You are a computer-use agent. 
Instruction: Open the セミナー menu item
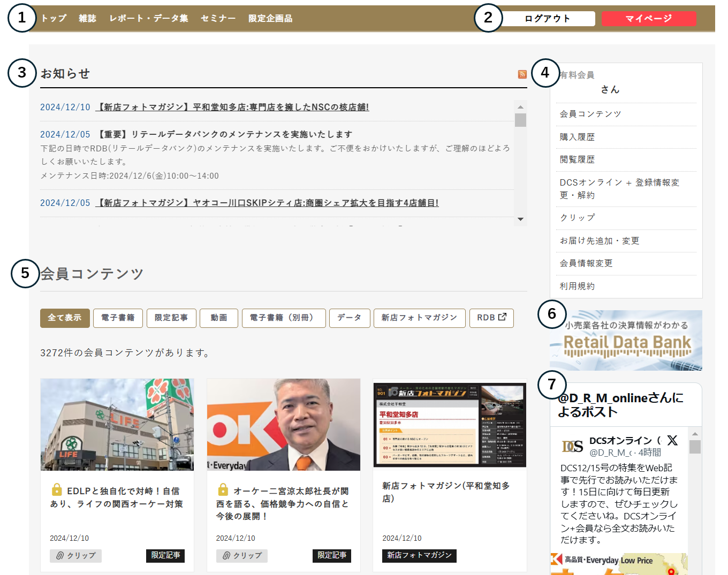click(218, 18)
